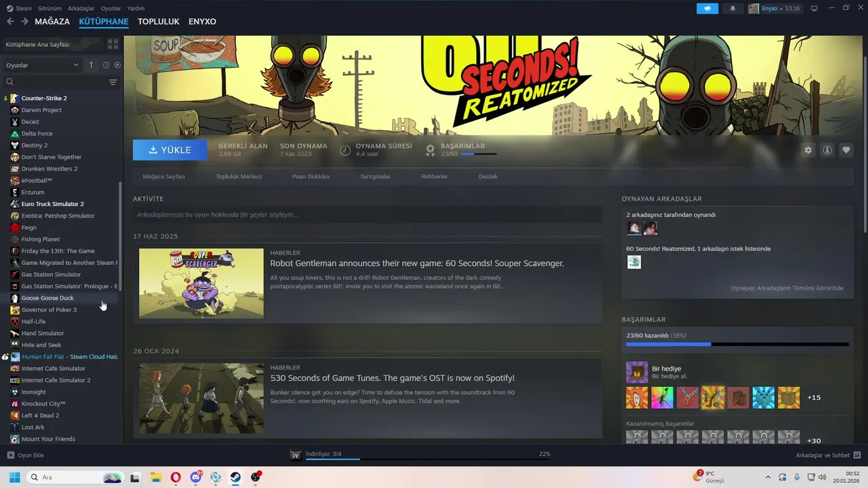868x488 pixels.
Task: Click the Bir hediye achievement icon
Action: coord(637,372)
